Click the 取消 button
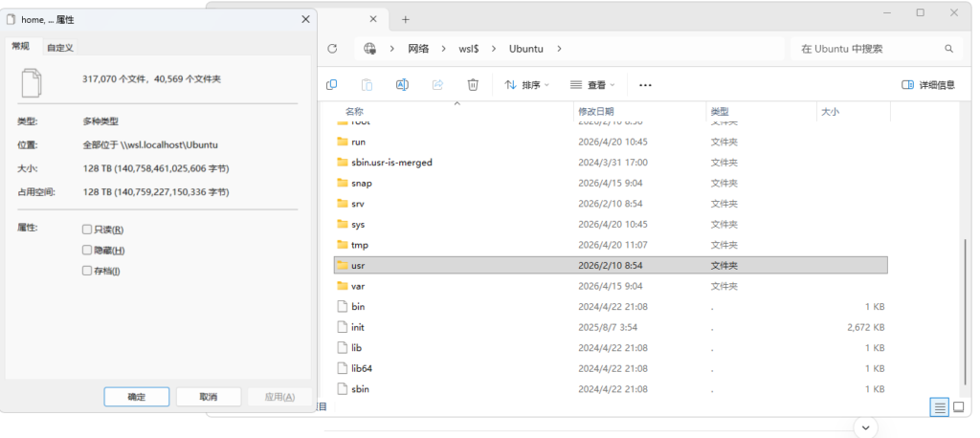Viewport: 980px width, 438px height. point(209,397)
